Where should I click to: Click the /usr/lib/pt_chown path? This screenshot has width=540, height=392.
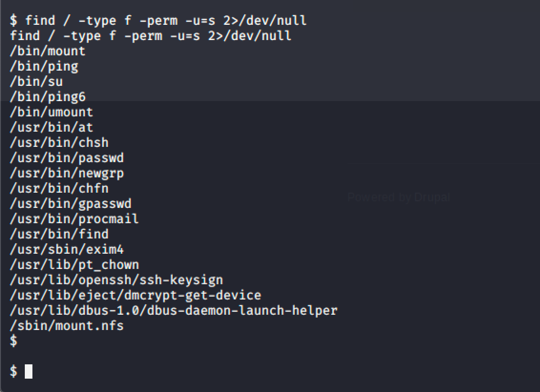[74, 265]
